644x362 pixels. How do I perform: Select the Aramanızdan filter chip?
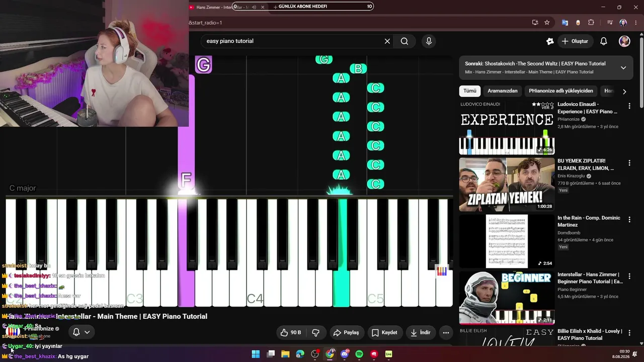pyautogui.click(x=503, y=91)
